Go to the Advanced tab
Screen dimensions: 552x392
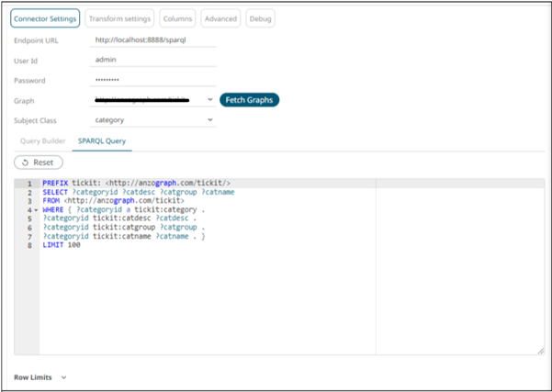(x=220, y=18)
